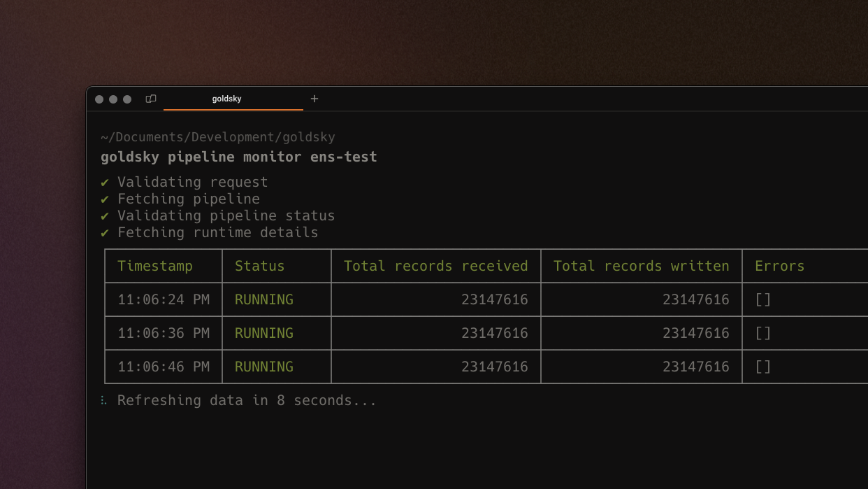Click RUNNING status in the 11:06:24 PM row
Image resolution: width=868 pixels, height=489 pixels.
264,299
